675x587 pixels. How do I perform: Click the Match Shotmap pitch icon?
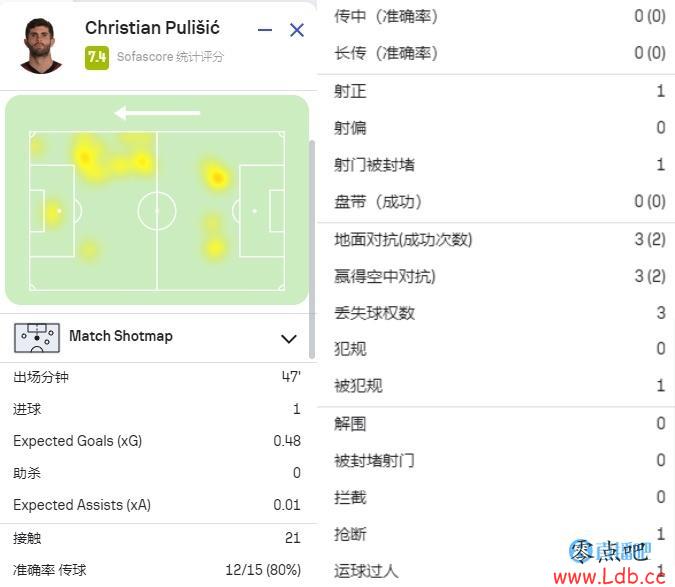pyautogui.click(x=37, y=337)
